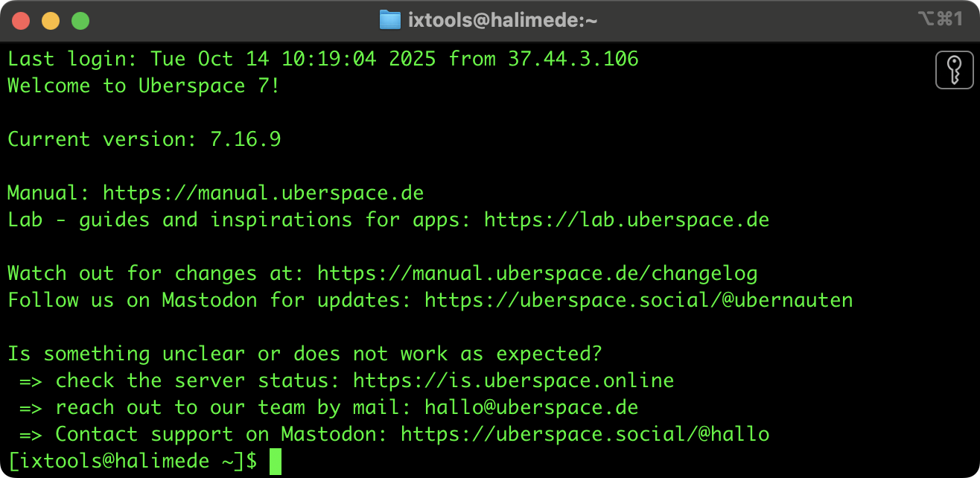Click the green block cursor at prompt
Screen dimensions: 980x478
tap(276, 461)
